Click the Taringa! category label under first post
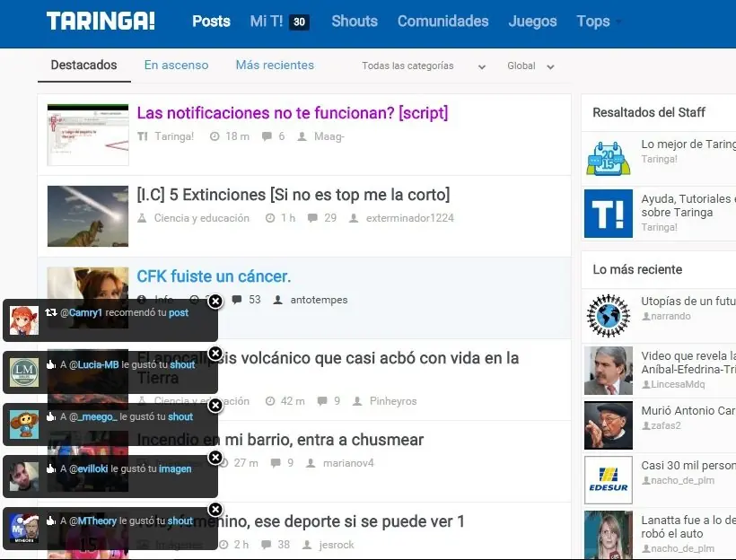 pyautogui.click(x=174, y=136)
